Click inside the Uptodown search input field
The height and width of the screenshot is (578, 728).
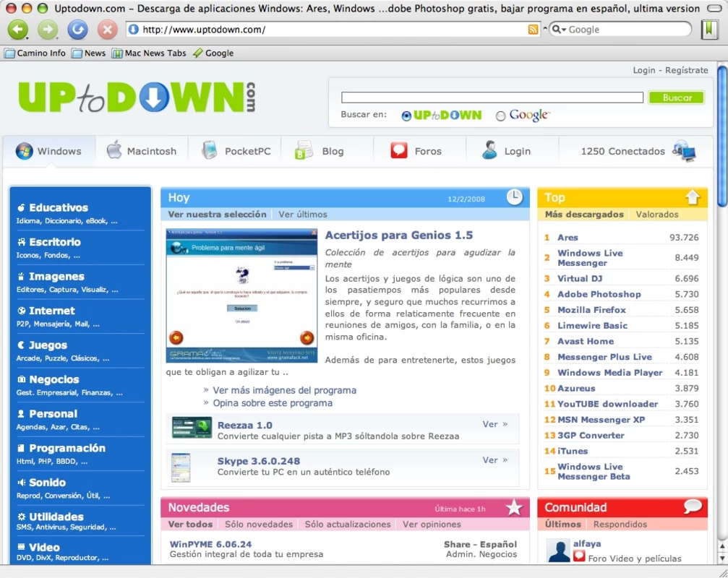point(492,98)
